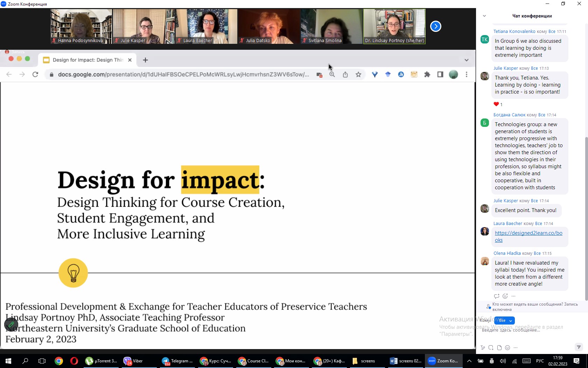This screenshot has width=588, height=368.
Task: Add emoji reaction to Olena Hladka's message
Action: coord(505,296)
